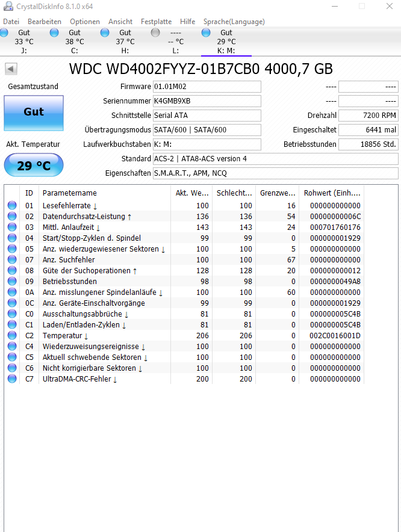Click raw value 000000000012
Screen dimensions: 401x532
335,271
